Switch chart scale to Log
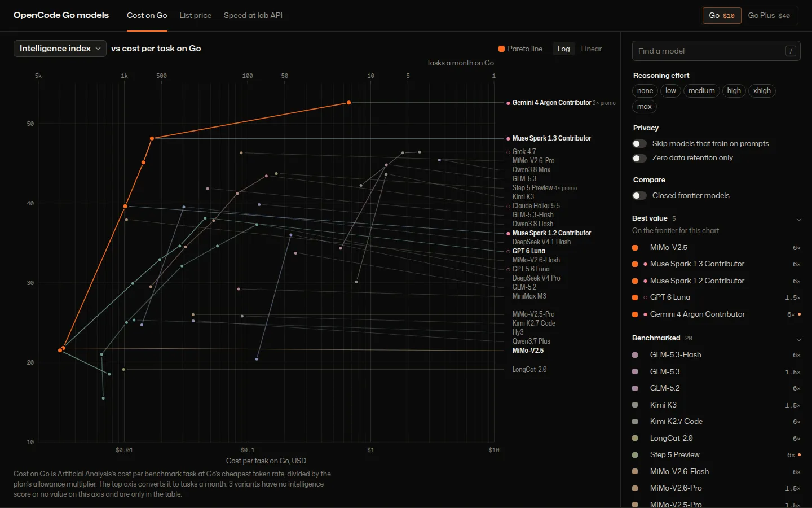 point(563,49)
